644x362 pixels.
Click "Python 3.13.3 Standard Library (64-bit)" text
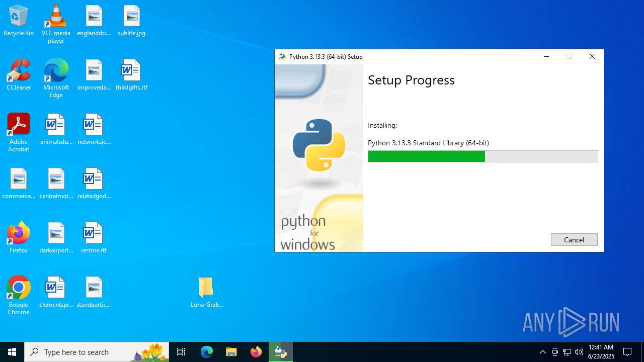point(428,143)
